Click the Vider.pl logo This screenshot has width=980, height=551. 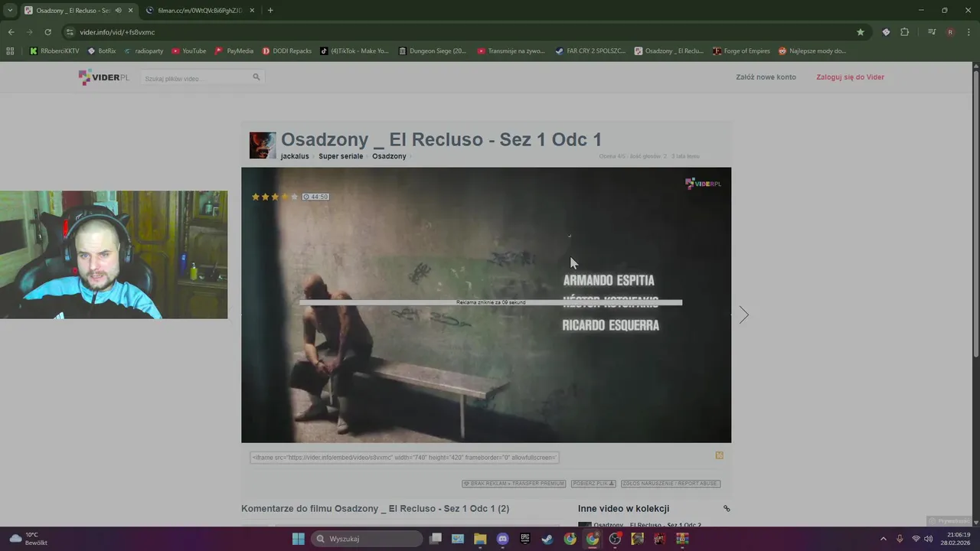[x=104, y=77]
